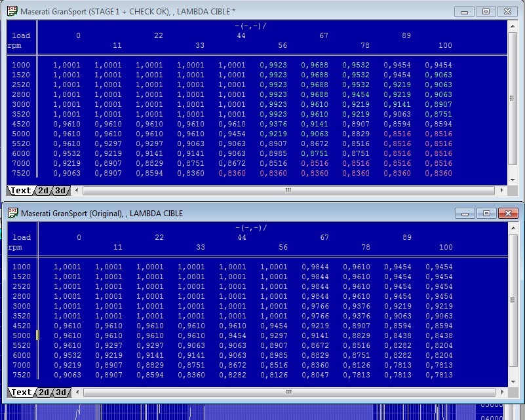Viewport: 525px width, 420px height.
Task: Select 0,9766 at rpm 3000, load 67, Original map
Action: tap(315, 306)
